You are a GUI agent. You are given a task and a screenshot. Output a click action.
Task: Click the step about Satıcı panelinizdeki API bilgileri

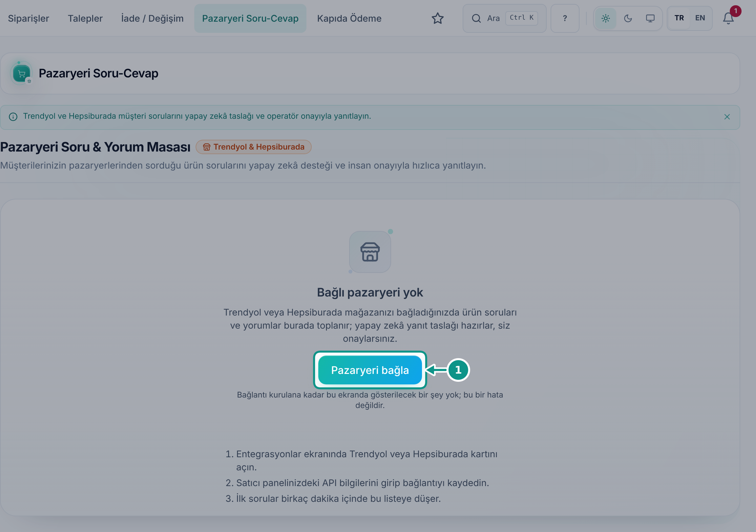(362, 483)
